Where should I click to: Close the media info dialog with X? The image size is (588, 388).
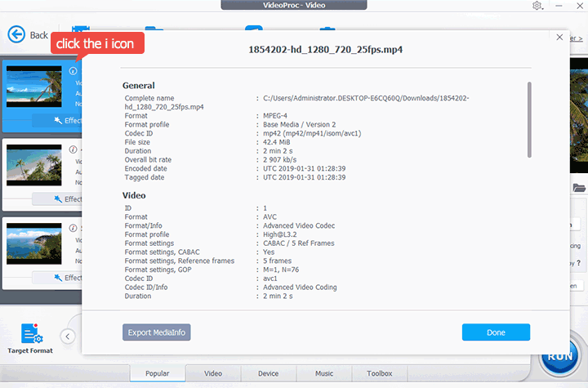click(x=559, y=37)
